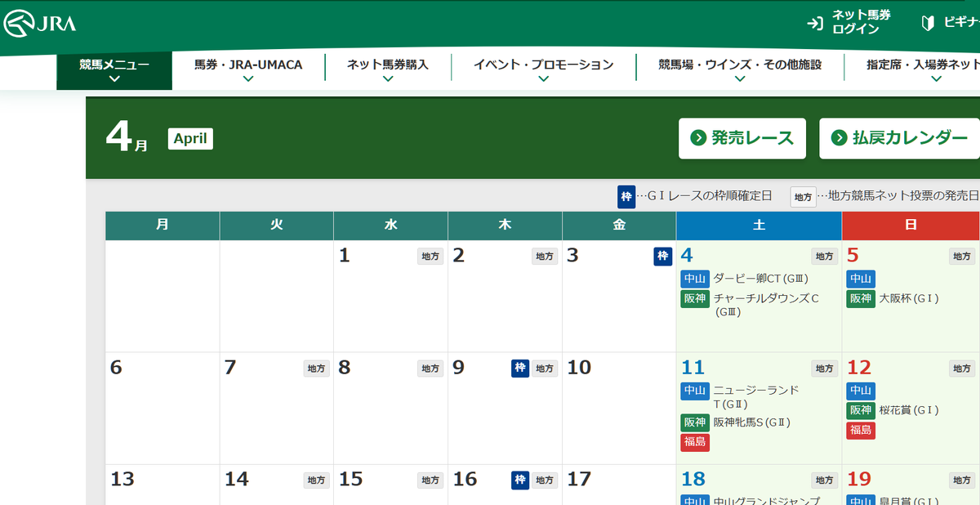Click the 地方 badge on April 4
980x505 pixels.
(825, 257)
